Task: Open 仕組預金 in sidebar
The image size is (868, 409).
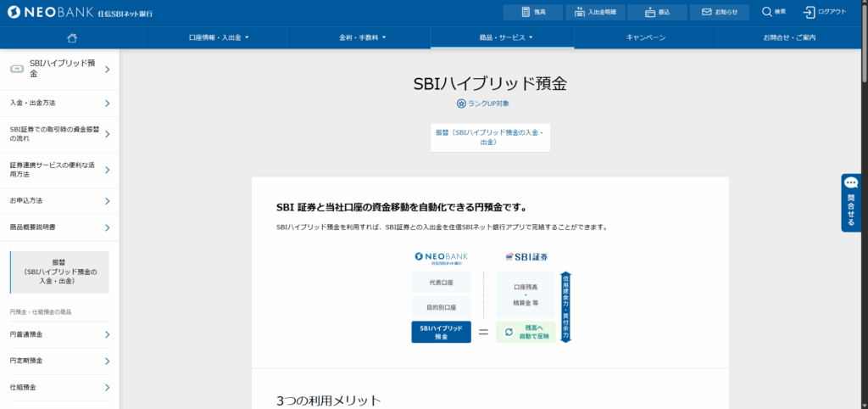Action: point(60,388)
